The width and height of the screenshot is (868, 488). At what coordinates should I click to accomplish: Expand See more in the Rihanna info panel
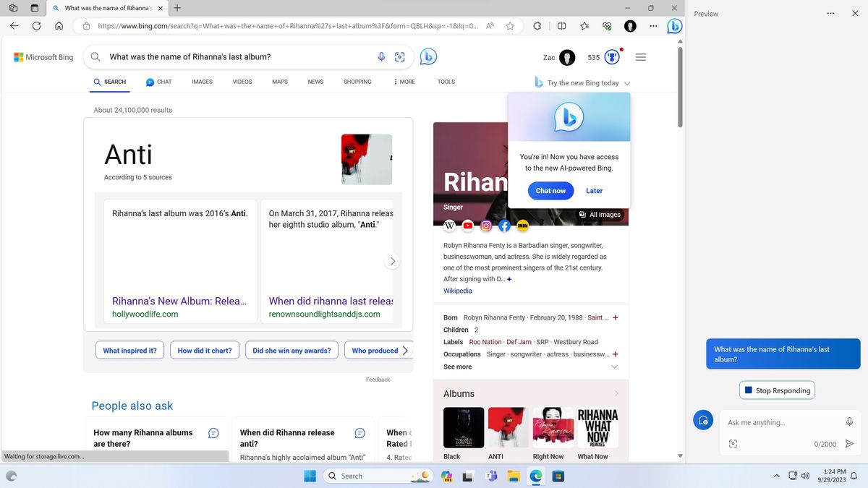[x=457, y=367]
